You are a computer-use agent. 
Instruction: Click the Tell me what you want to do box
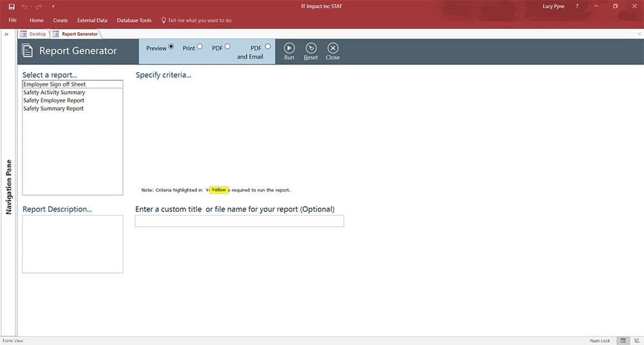tap(200, 20)
